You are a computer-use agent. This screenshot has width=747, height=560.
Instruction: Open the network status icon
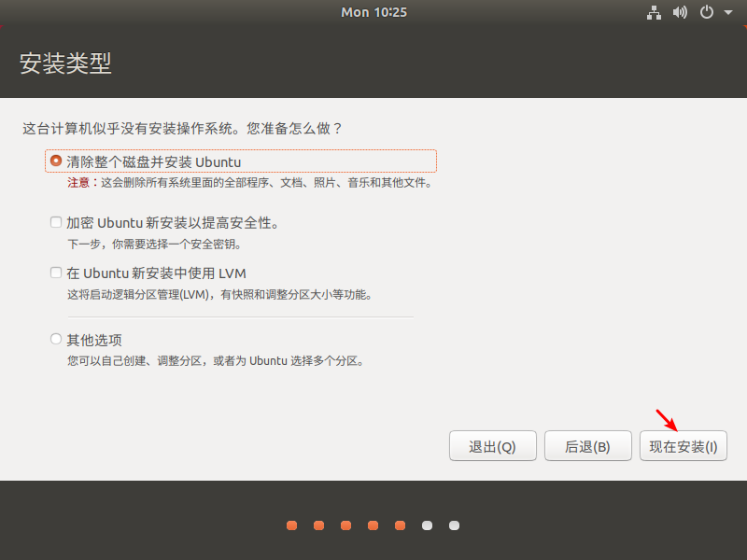654,12
